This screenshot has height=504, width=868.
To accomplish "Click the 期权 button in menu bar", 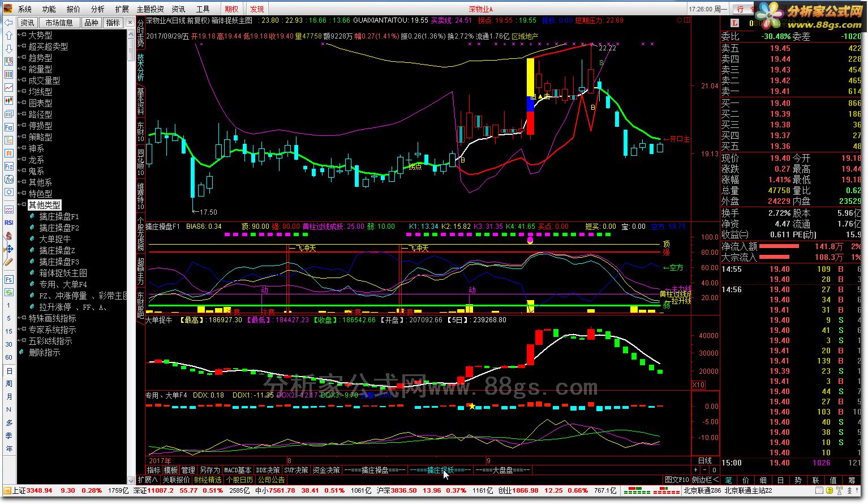I will point(231,9).
